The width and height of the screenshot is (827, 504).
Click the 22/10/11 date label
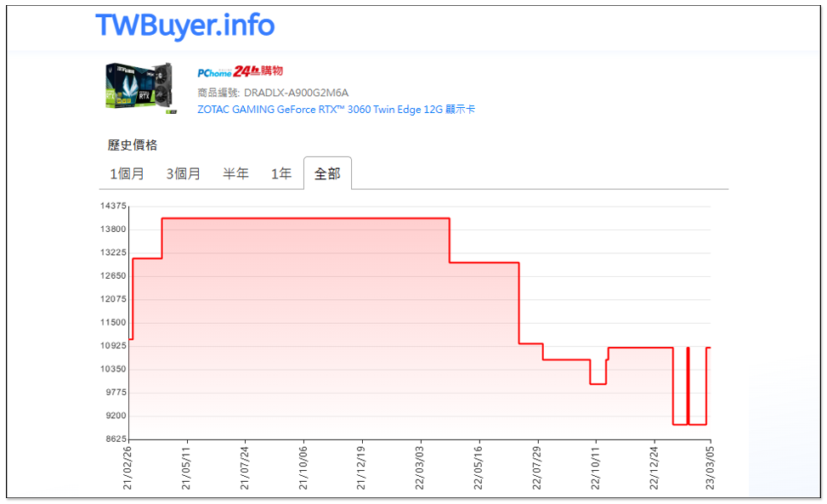(595, 468)
